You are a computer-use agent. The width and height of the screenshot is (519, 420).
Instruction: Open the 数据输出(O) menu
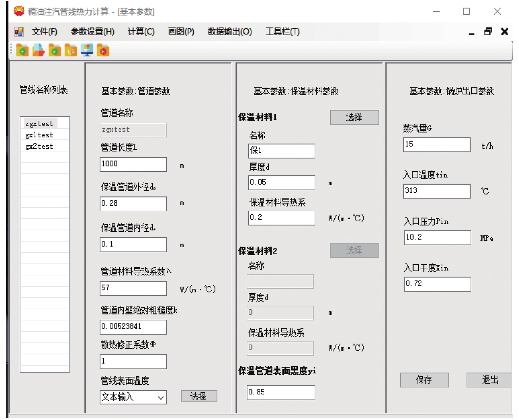pos(230,32)
